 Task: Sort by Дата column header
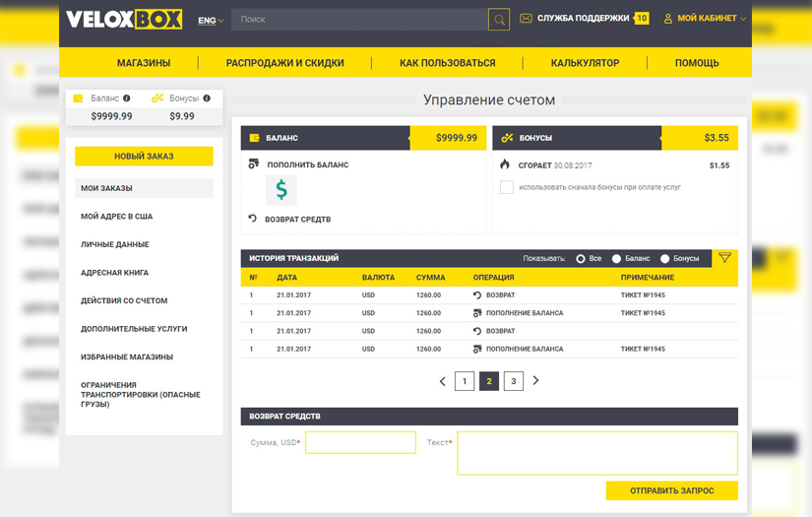pyautogui.click(x=286, y=277)
